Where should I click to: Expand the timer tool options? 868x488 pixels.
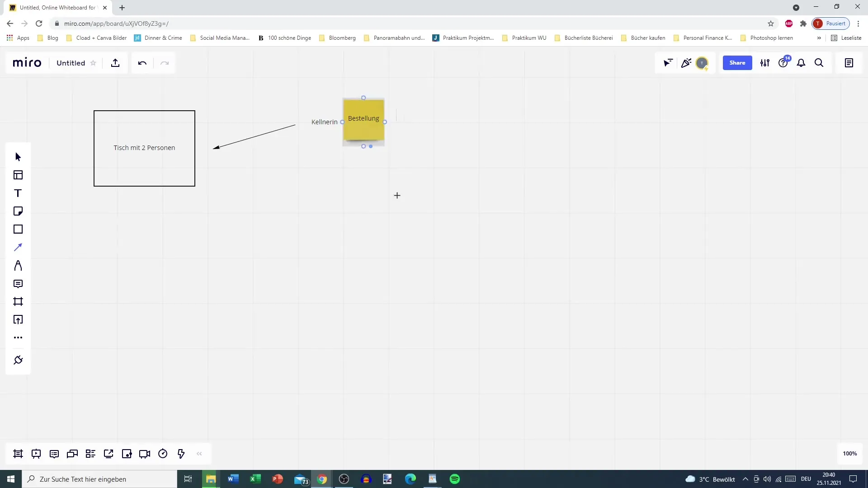coord(163,454)
